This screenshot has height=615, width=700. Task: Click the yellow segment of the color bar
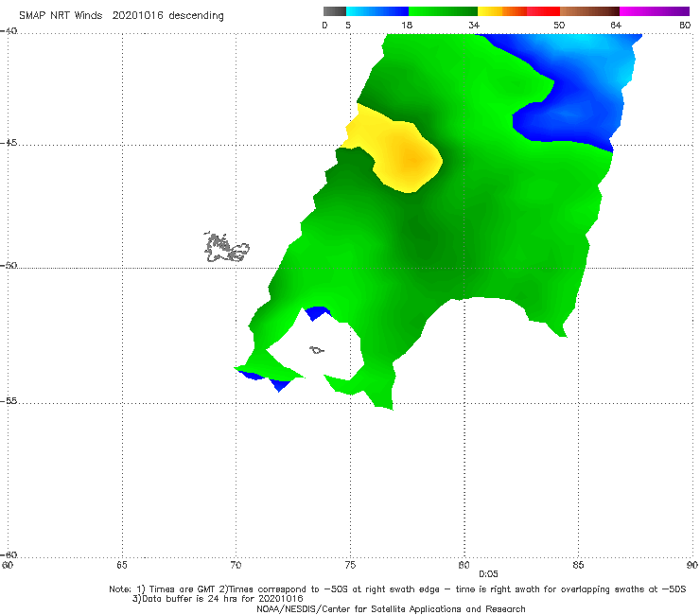(490, 11)
